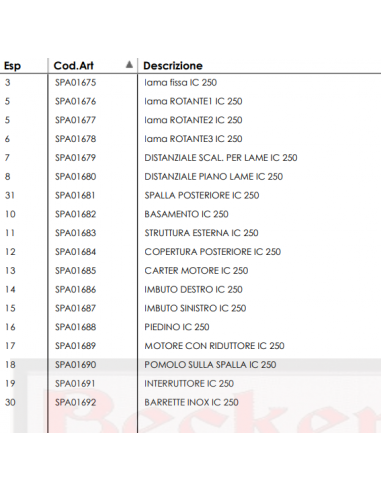Click STRUTTURA ESTERNA IC 250
Image resolution: width=381 pixels, height=492 pixels.
coord(201,233)
